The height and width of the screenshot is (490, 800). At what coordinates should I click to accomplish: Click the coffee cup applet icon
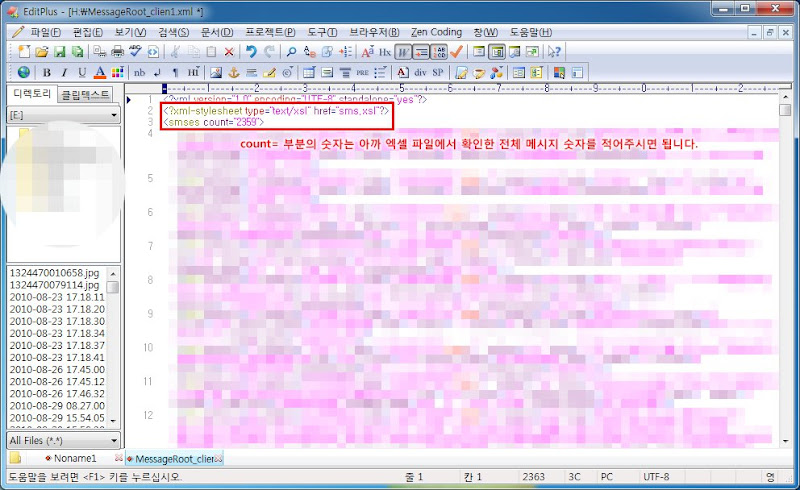(x=479, y=72)
